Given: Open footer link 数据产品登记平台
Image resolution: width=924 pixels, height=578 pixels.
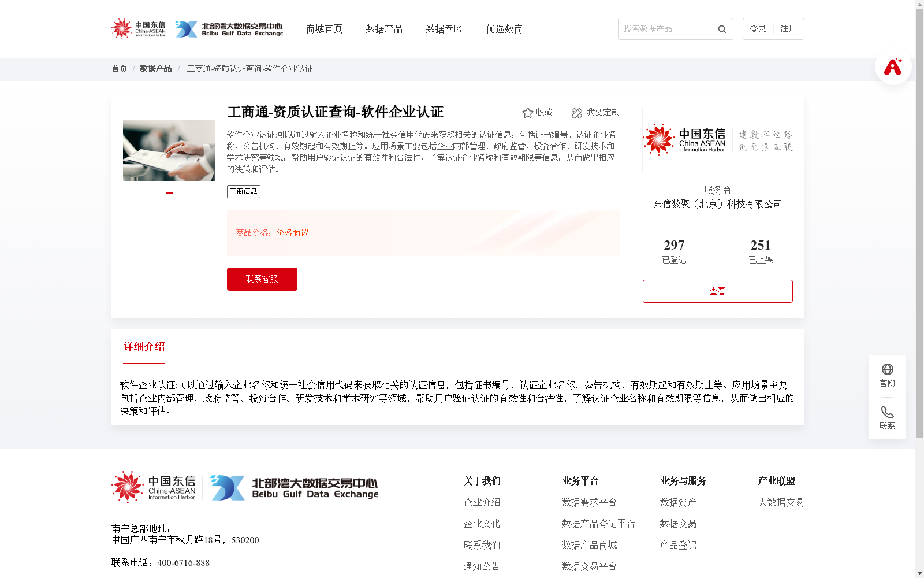Looking at the screenshot, I should point(598,524).
